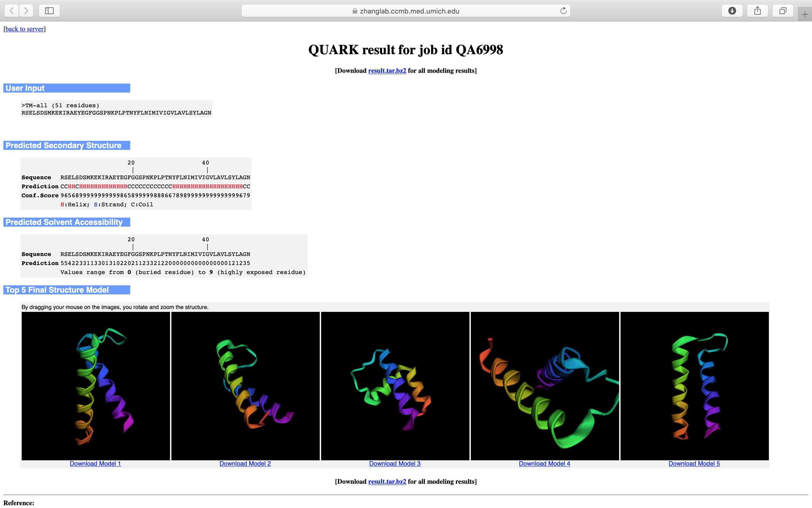
Task: Click Download Model 3 link
Action: (x=395, y=464)
